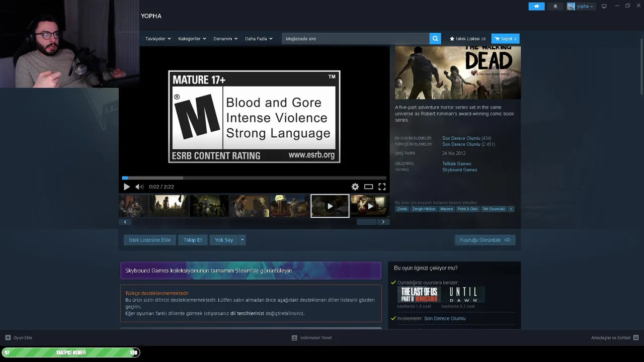Open İstek Listesi wishlist with star
Image resolution: width=644 pixels, height=362 pixels.
(x=467, y=39)
